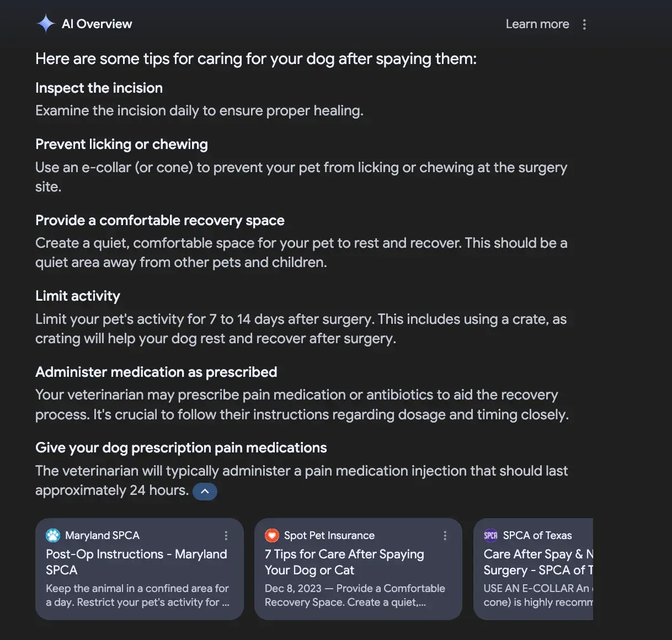Open the AI Overview three-dot options menu
The image size is (672, 640).
(584, 24)
